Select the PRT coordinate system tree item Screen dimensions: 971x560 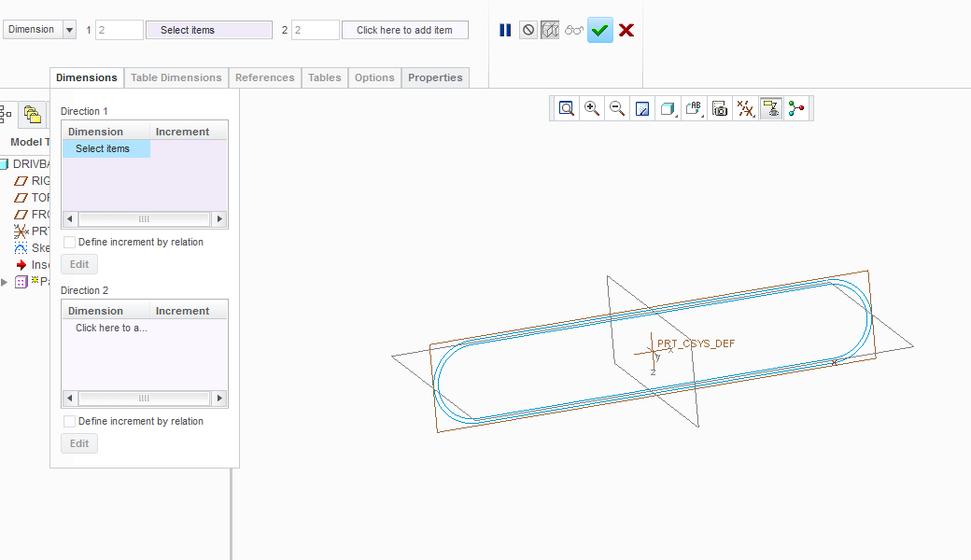click(32, 231)
